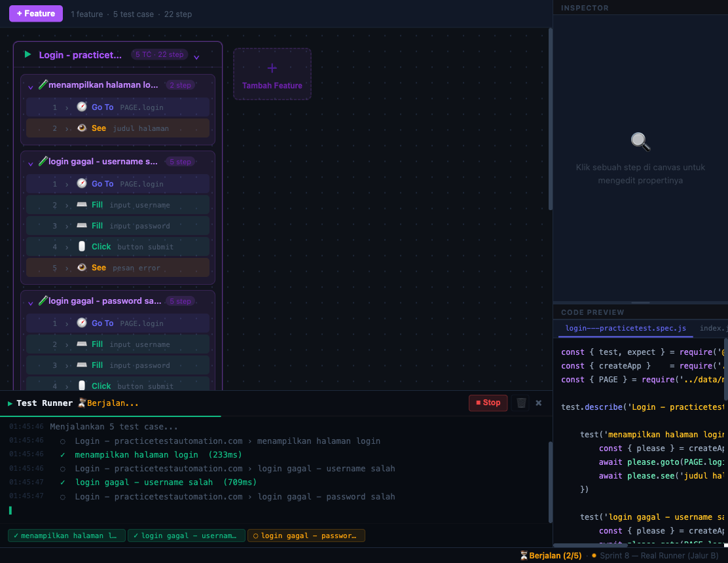Click compass icon of Go To in first test case
Screen dimensions: 728x563
[x=82, y=107]
